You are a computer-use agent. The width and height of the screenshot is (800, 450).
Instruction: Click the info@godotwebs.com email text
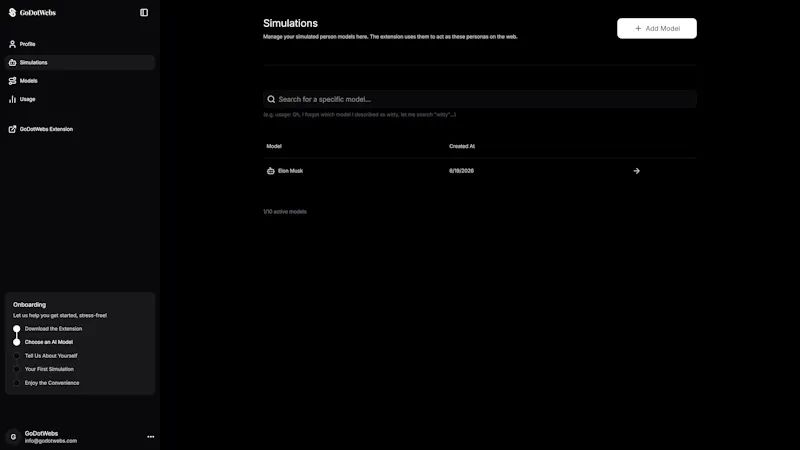[x=51, y=441]
